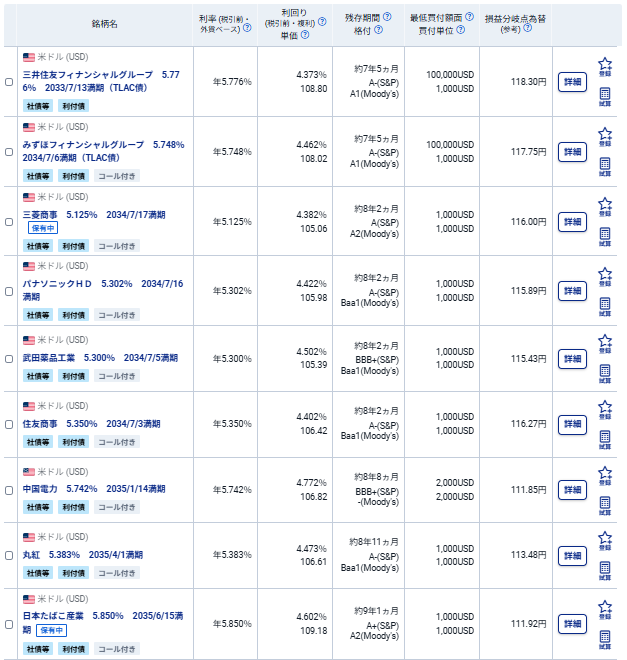Open the calculator 試算 for the みずほフィナンシャルグループ bond
Viewport: 627px width, 660px height.
(604, 167)
